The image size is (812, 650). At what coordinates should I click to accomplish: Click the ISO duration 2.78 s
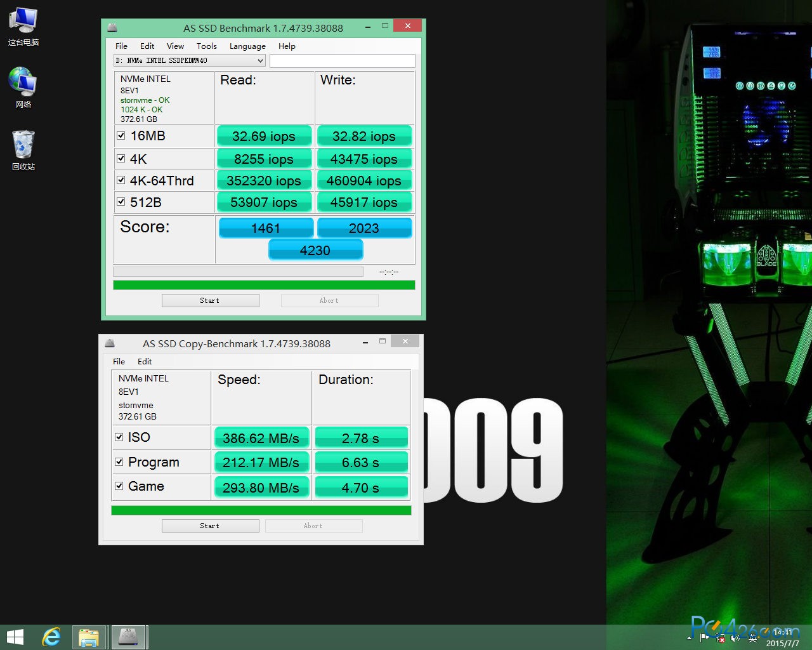(x=361, y=438)
